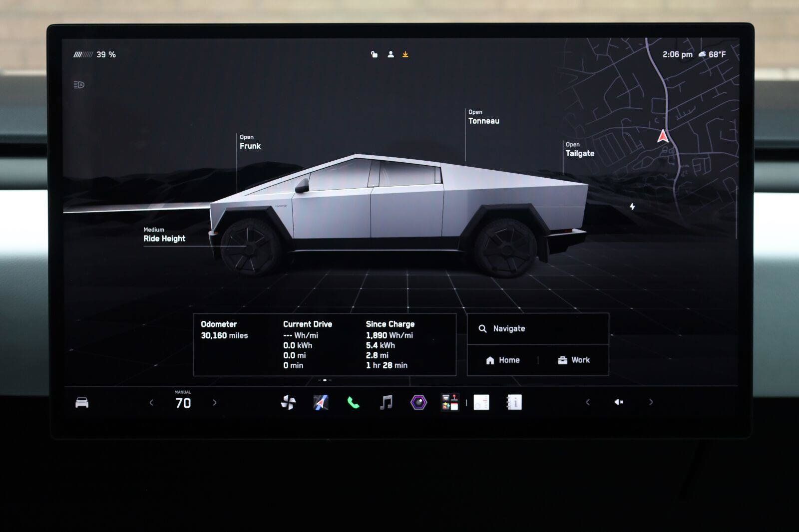Open the Frunk

coord(250,142)
